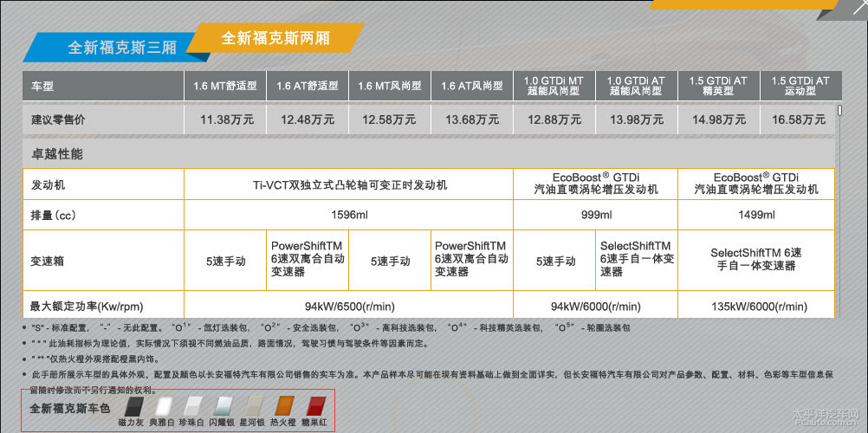Click the SelectShiftTM 6速 cell under 1.5 GTDi

pyautogui.click(x=756, y=261)
